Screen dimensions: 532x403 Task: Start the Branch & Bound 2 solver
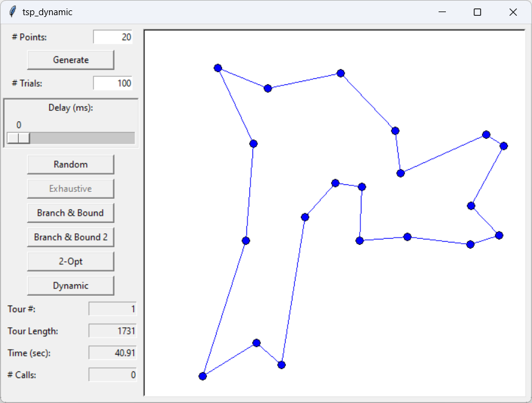70,238
